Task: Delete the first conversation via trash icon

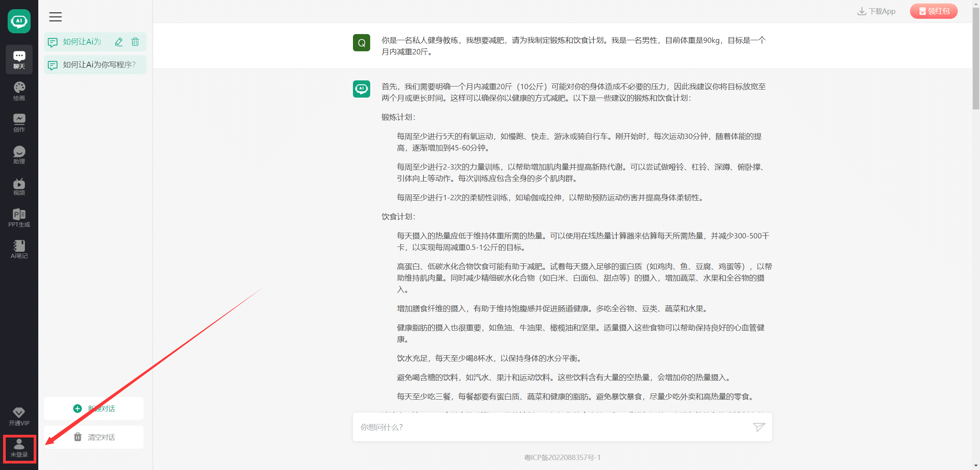Action: (x=135, y=42)
